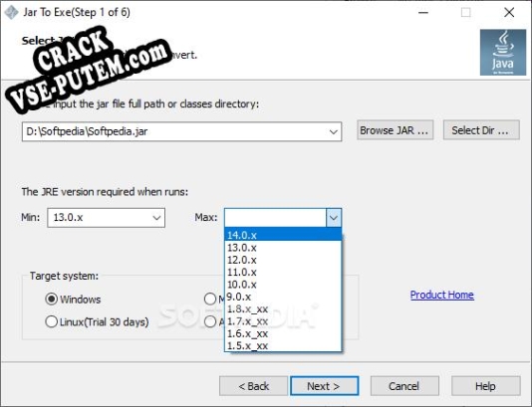Choose 14.0.x from the Max list
The width and height of the screenshot is (532, 407).
tap(283, 235)
